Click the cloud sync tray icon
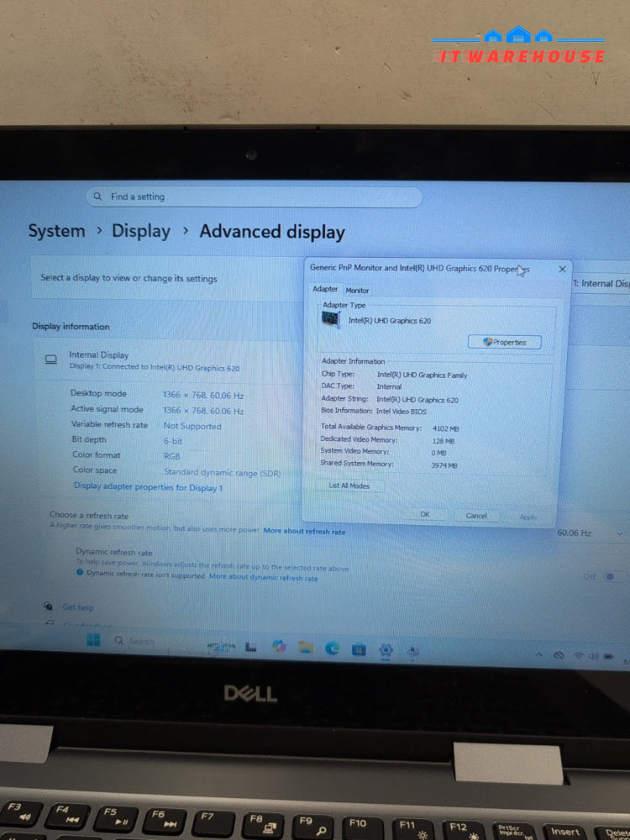The height and width of the screenshot is (840, 630). click(559, 655)
